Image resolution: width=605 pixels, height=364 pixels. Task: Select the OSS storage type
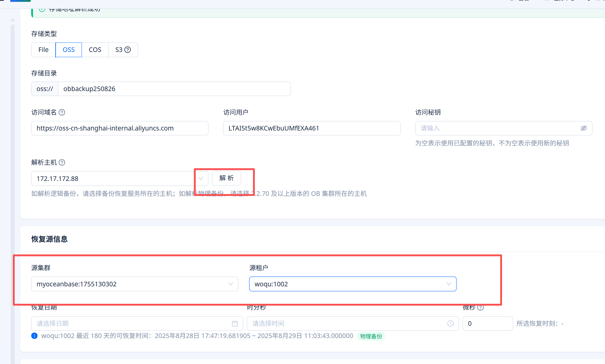[x=69, y=50]
